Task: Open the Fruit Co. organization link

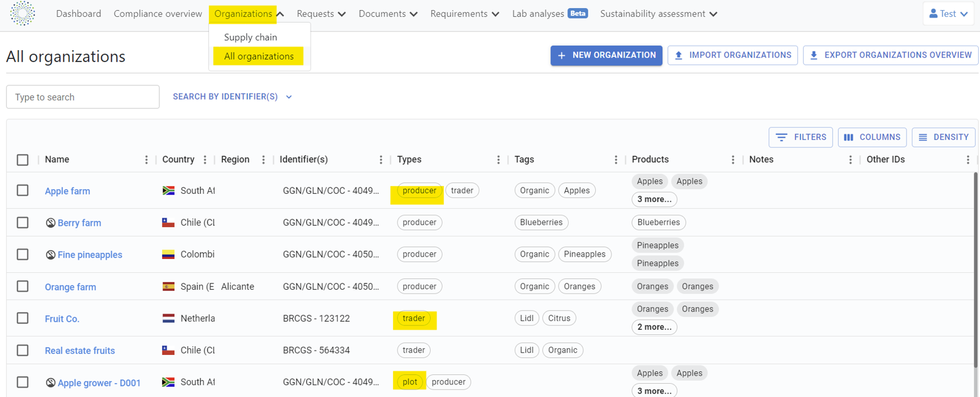Action: pos(62,319)
